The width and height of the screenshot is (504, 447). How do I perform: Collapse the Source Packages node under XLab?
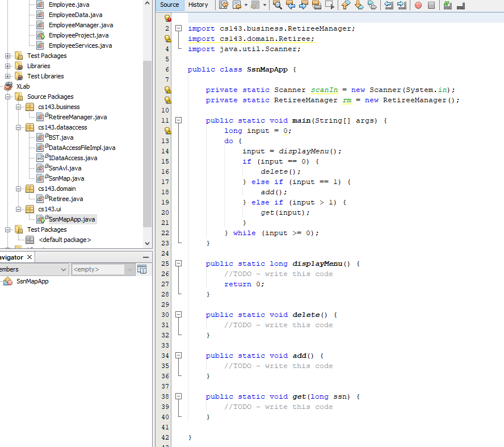point(8,97)
